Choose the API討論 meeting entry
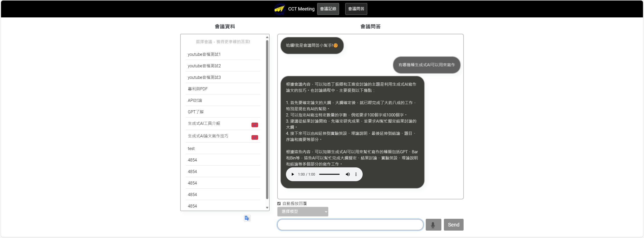This screenshot has width=644, height=238. coord(195,100)
